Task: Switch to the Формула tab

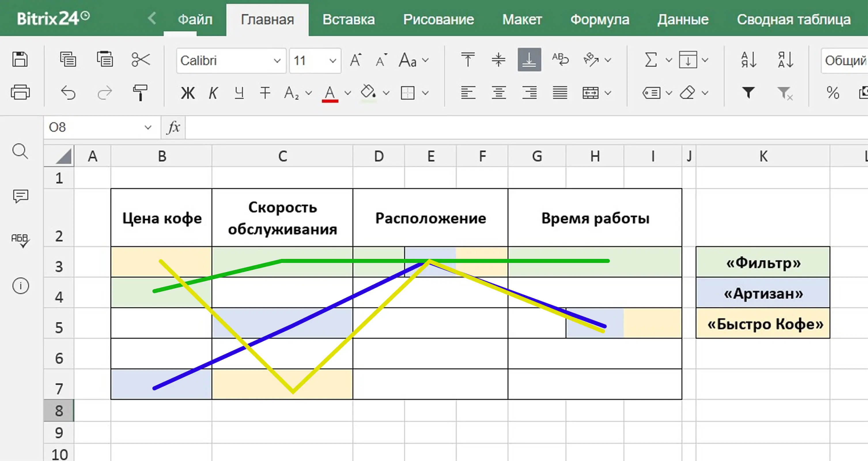Action: coord(600,20)
